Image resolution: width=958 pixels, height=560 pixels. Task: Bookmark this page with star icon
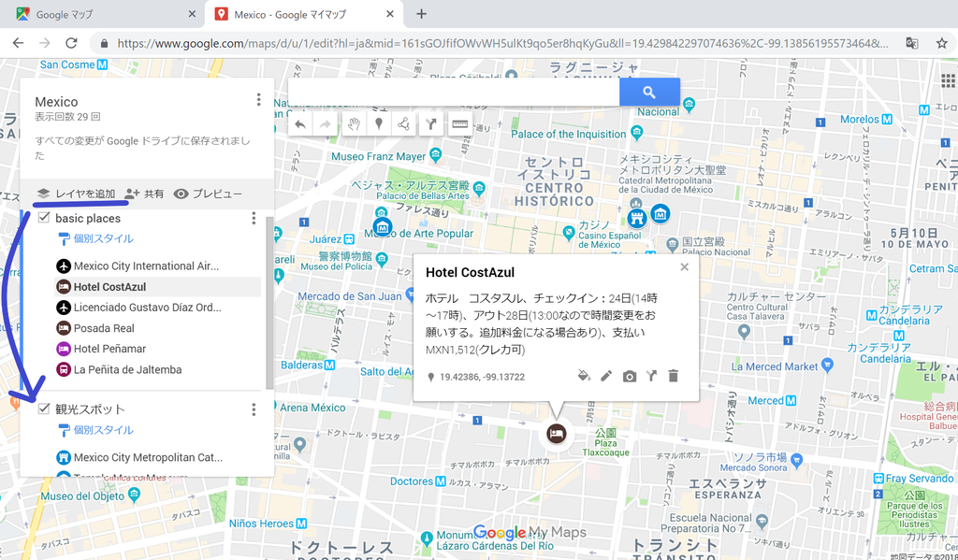(941, 43)
